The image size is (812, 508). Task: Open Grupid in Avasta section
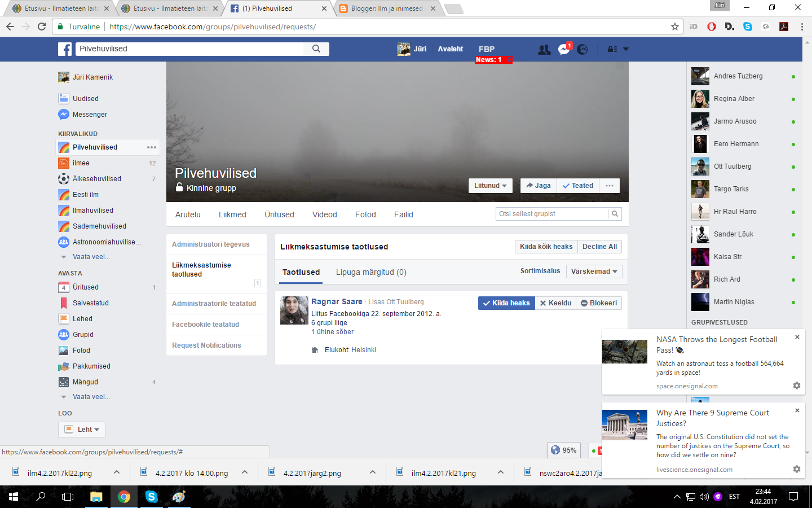point(83,335)
